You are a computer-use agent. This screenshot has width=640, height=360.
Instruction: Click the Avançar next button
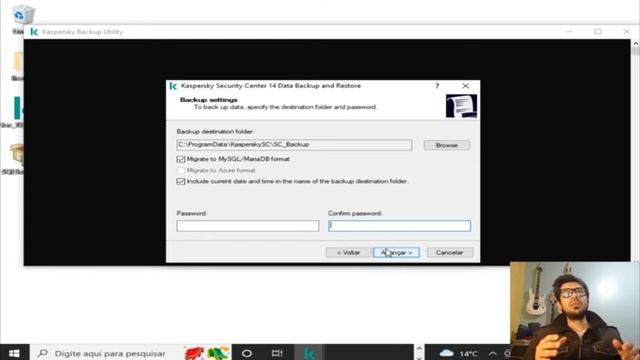(396, 253)
